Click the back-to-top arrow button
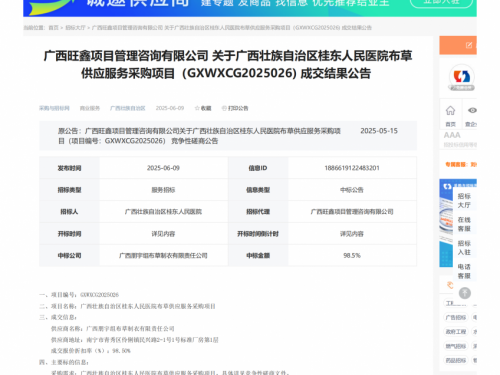 465,293
